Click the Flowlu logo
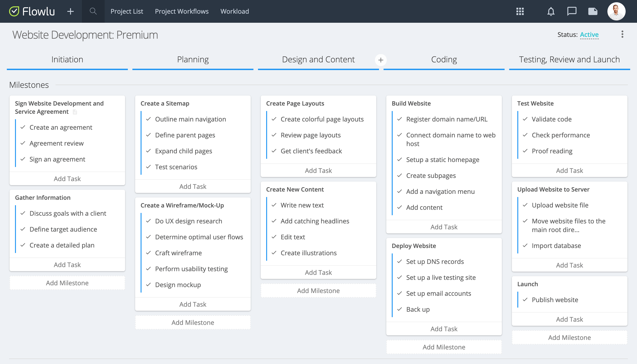Image resolution: width=637 pixels, height=364 pixels. click(33, 11)
